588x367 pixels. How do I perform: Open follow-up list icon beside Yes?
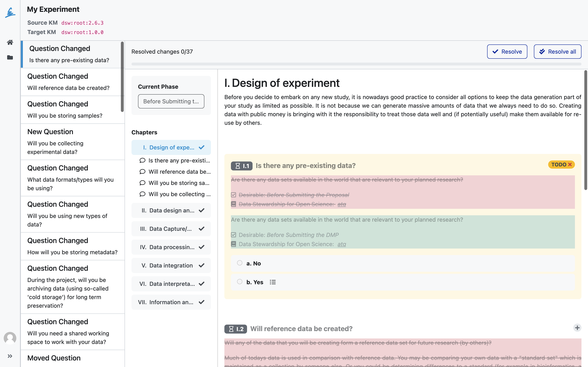coord(273,282)
